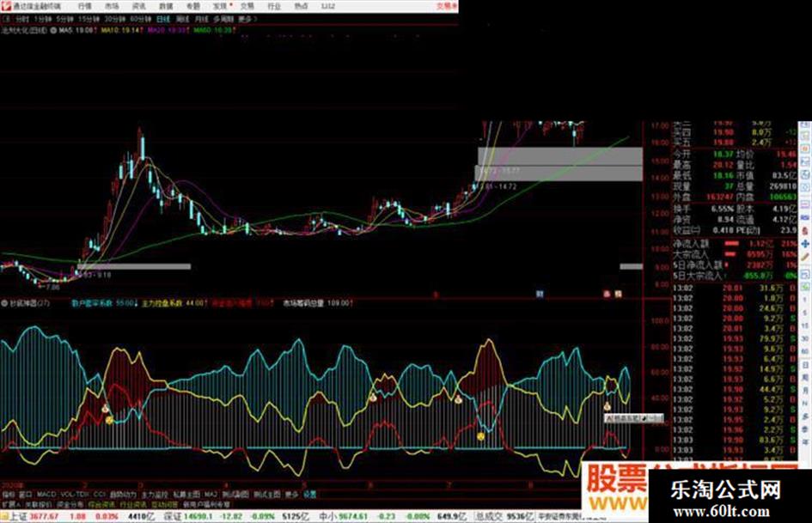Click the 市场筹码总量 indicator label
Viewport: 812px width, 523px height.
point(303,303)
